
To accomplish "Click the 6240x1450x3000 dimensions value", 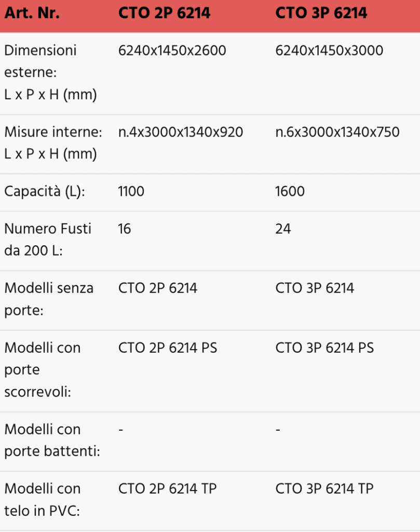I will point(329,50).
